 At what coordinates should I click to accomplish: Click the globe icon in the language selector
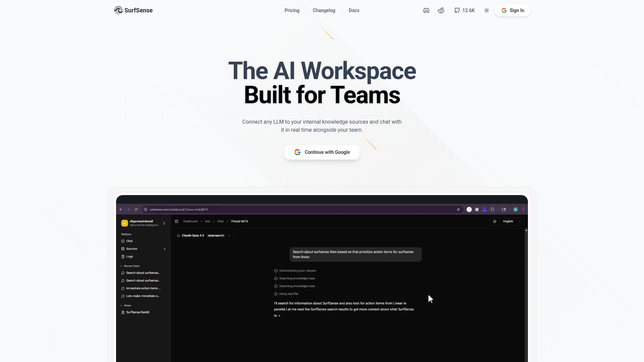(495, 221)
